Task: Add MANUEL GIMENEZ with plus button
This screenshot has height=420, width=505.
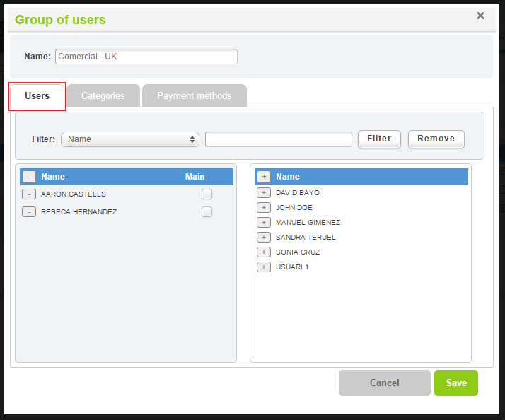Action: pyautogui.click(x=264, y=222)
